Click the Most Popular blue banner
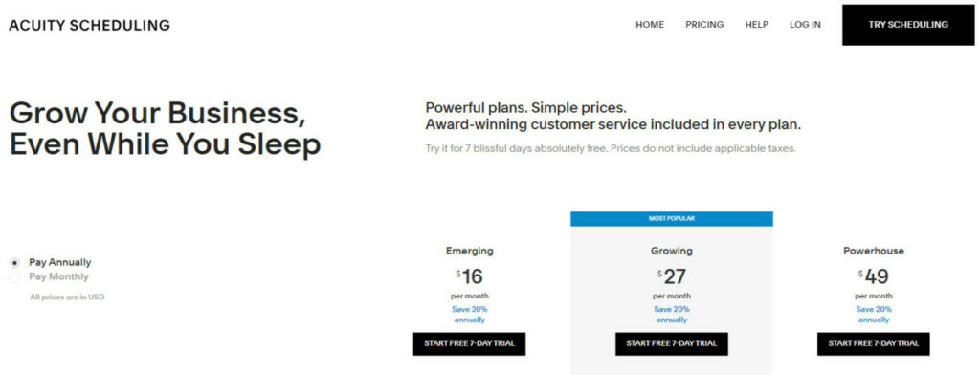Viewport: 980px width, 375px height. pos(672,219)
